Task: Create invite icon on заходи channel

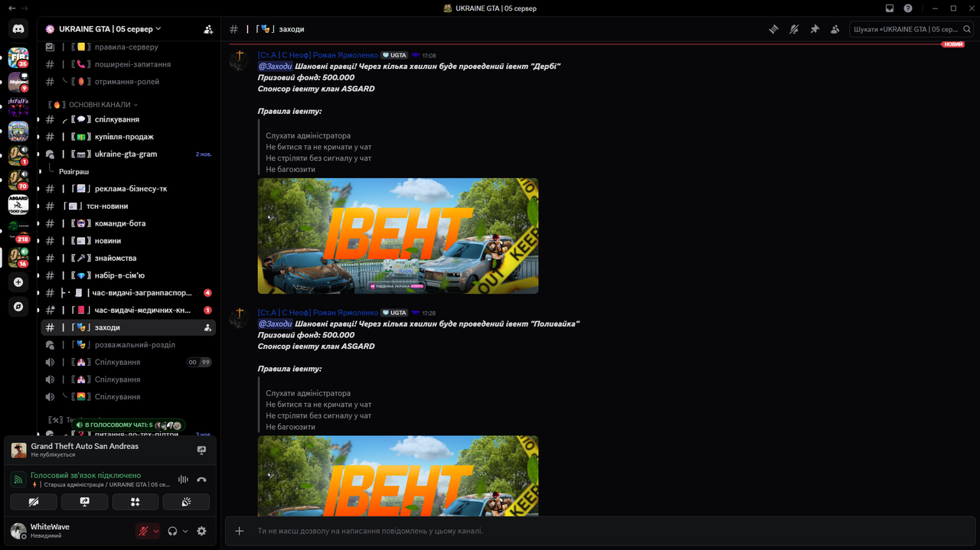Action: tap(207, 327)
